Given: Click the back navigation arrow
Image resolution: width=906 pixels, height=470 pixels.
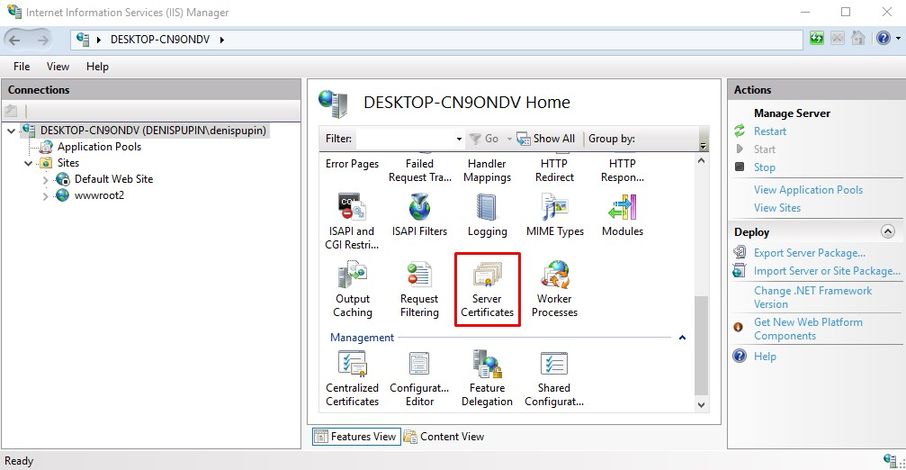Looking at the screenshot, I should [x=16, y=40].
